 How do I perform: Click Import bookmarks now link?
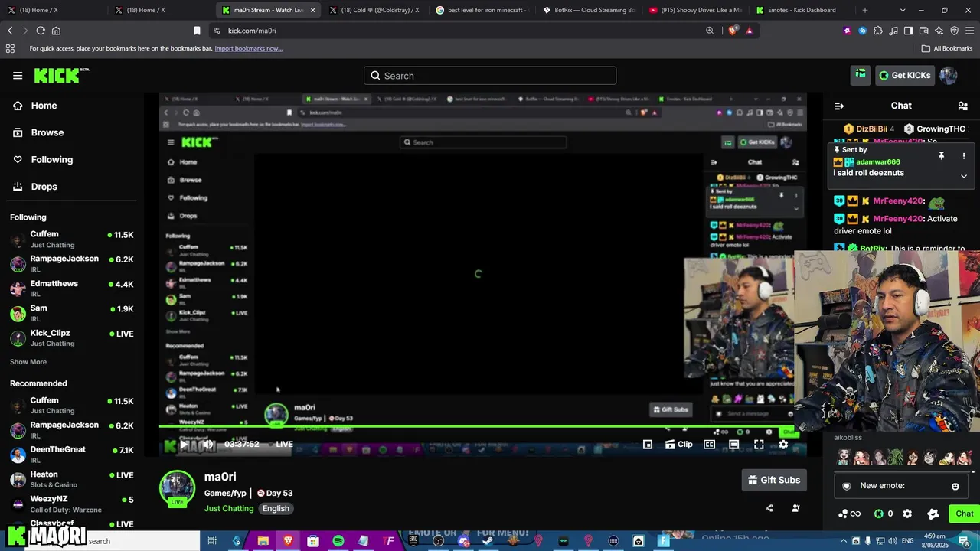point(248,48)
